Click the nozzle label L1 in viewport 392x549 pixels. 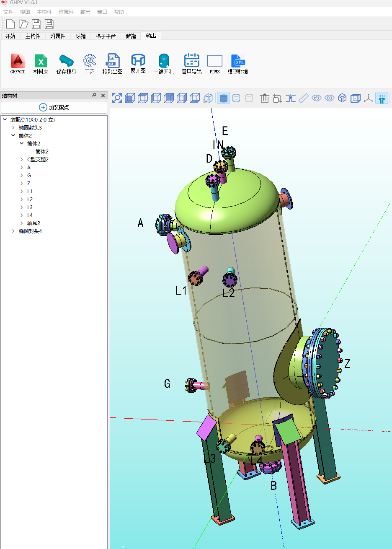(x=181, y=290)
